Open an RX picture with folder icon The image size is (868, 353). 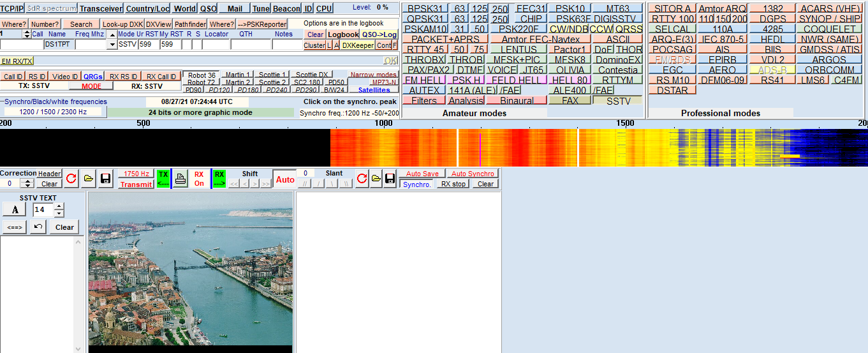pyautogui.click(x=376, y=179)
